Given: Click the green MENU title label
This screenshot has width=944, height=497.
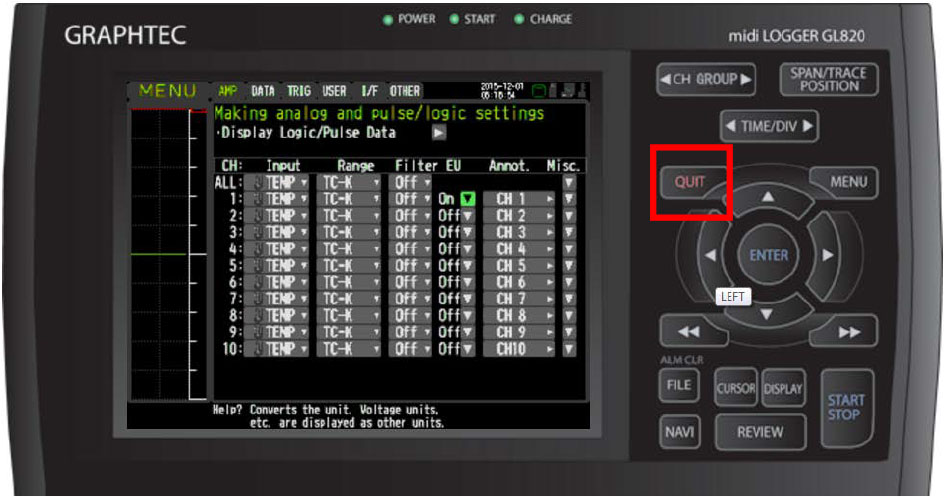Looking at the screenshot, I should pyautogui.click(x=167, y=91).
